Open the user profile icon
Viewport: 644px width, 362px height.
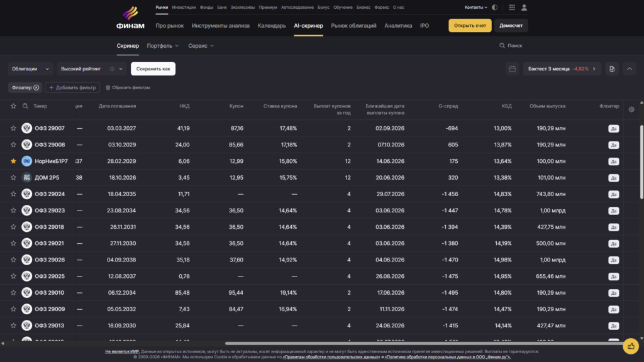(524, 8)
